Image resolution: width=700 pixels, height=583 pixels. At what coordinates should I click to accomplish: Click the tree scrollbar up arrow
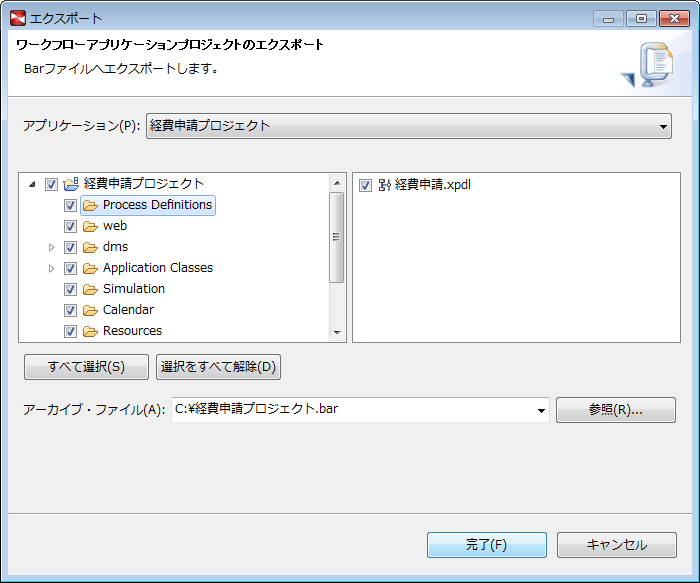[x=337, y=183]
